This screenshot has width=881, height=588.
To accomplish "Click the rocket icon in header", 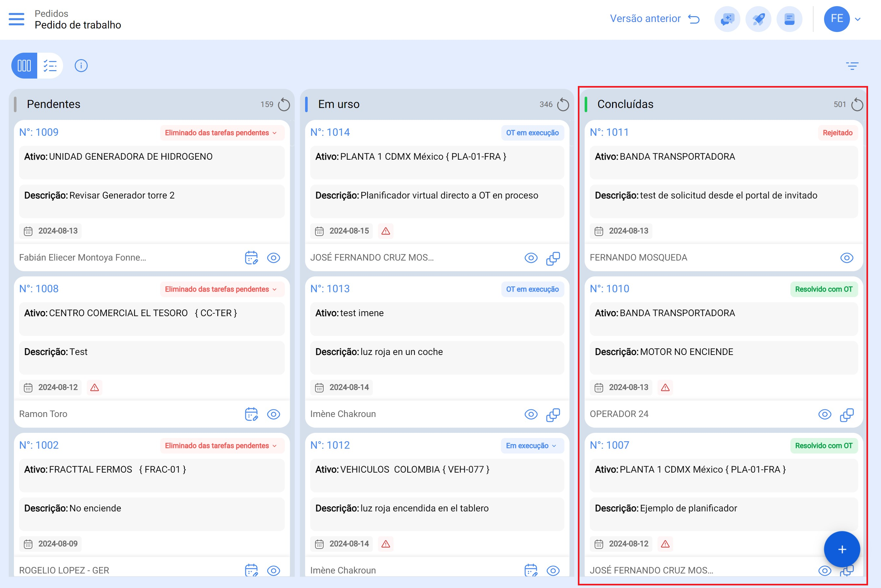I will (x=758, y=19).
